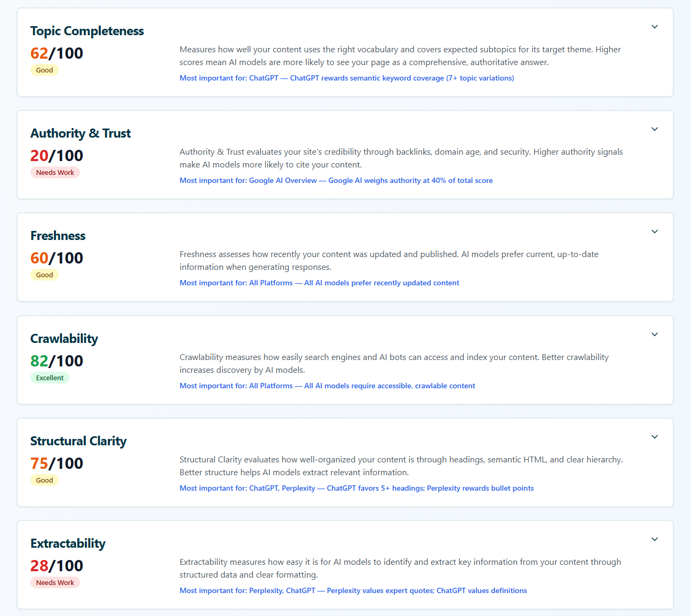
Task: Click the Structural Clarity heading
Action: (x=78, y=441)
